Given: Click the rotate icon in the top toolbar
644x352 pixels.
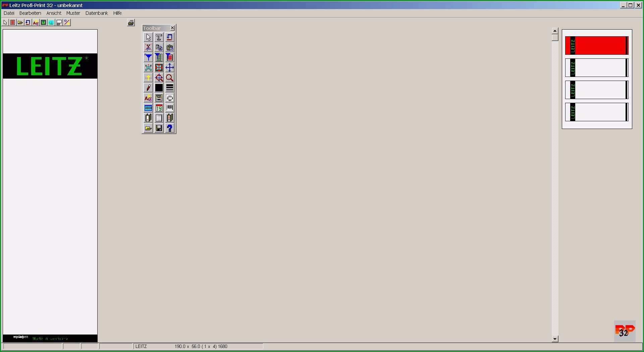Looking at the screenshot, I should click(28, 23).
